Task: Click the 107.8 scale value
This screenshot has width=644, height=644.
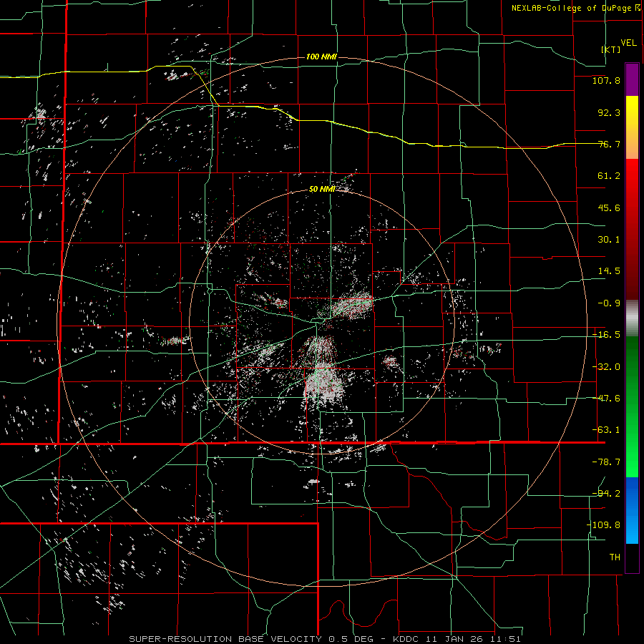Action: pyautogui.click(x=606, y=80)
